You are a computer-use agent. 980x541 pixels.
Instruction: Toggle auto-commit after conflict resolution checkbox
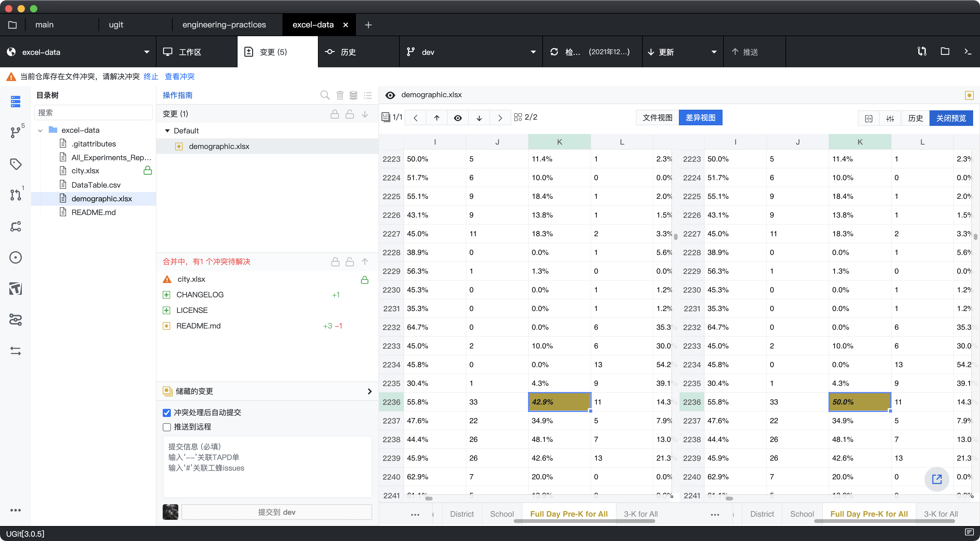(167, 413)
